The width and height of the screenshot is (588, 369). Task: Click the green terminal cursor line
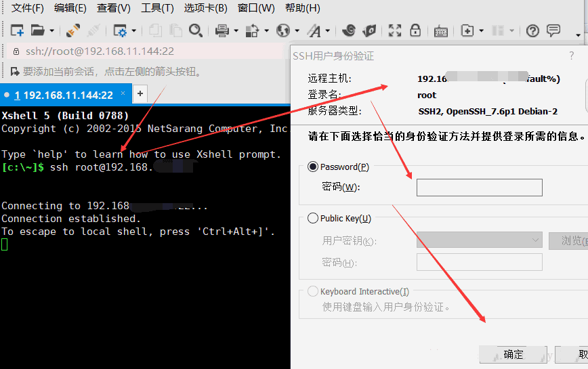[x=5, y=244]
